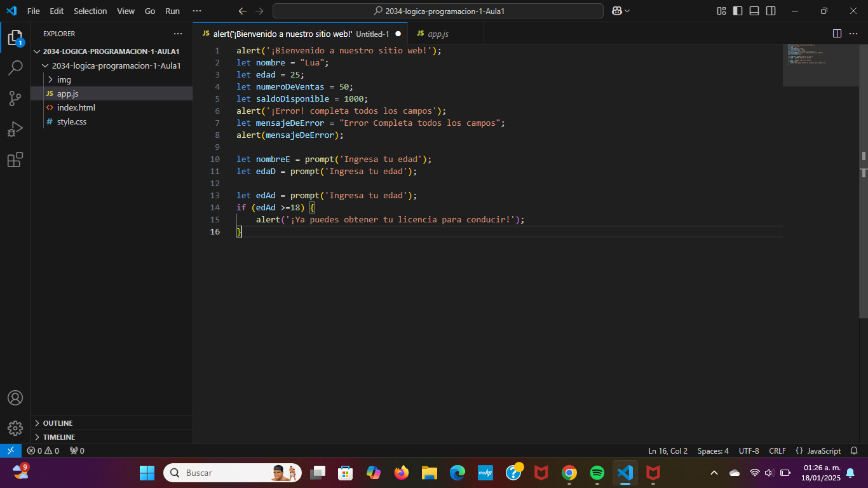The image size is (868, 488).
Task: Expand the TIMELINE section
Action: point(111,437)
